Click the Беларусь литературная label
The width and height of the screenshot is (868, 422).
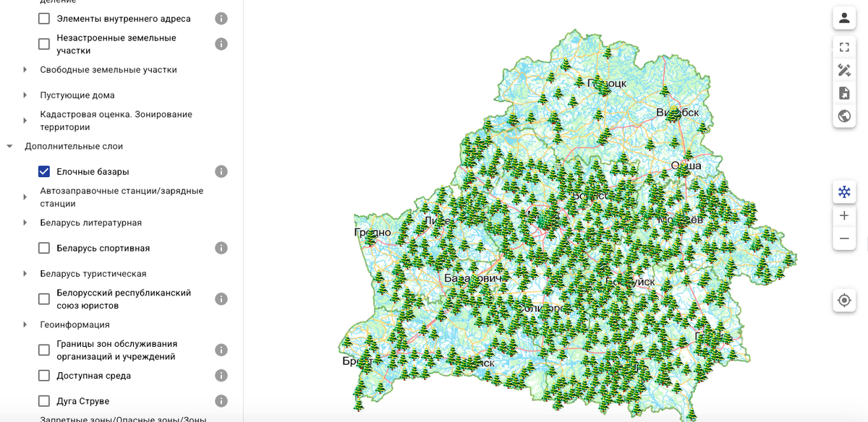click(x=91, y=223)
